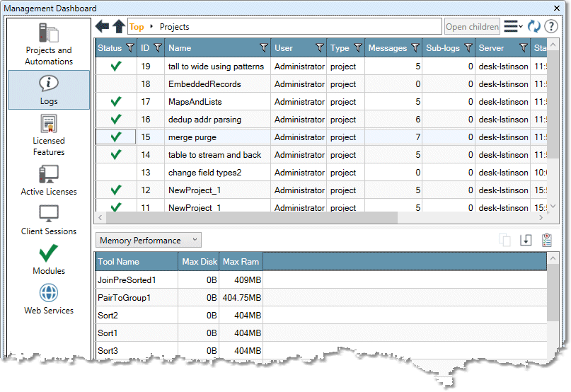Click the export download icon
The image size is (571, 392).
point(526,241)
